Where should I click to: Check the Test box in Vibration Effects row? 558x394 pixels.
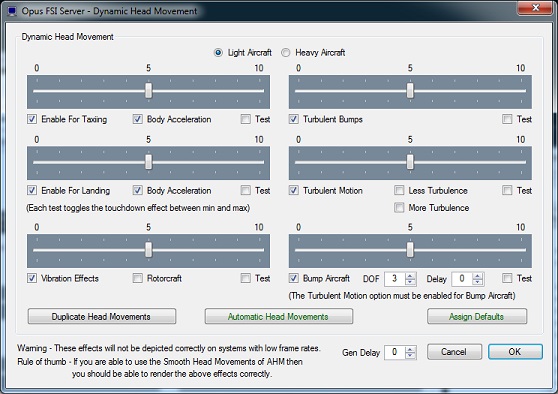[x=246, y=278]
